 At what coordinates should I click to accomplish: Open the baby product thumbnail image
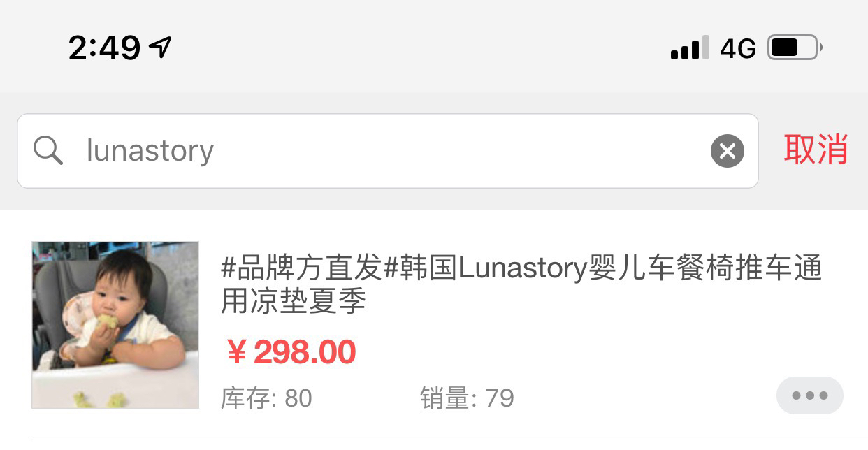[x=115, y=325]
